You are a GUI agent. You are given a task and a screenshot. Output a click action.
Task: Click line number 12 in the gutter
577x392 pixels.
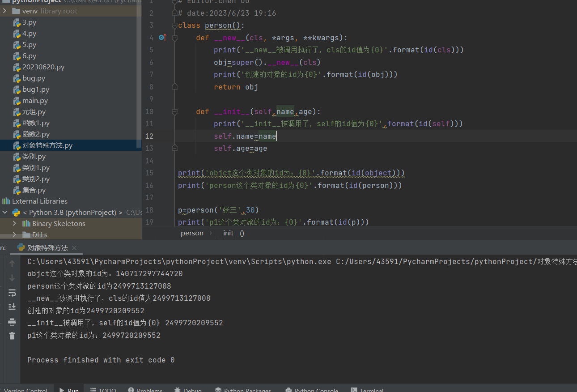(x=149, y=136)
